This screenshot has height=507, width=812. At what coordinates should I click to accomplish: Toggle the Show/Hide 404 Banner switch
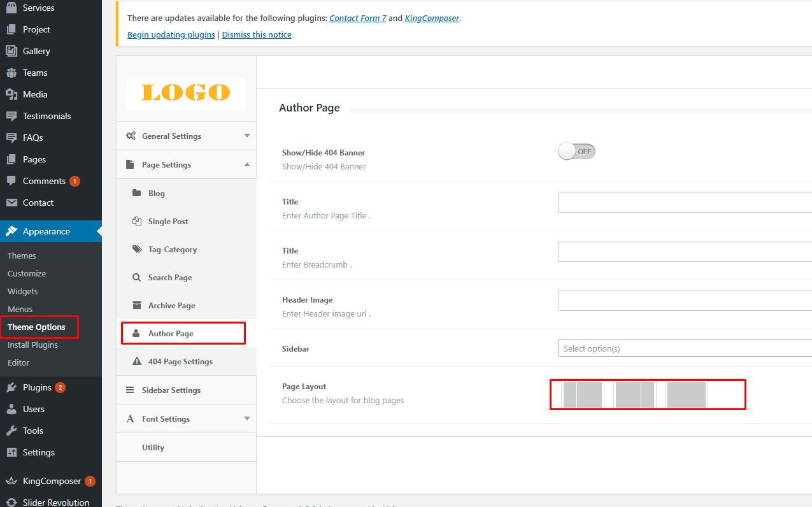point(576,152)
